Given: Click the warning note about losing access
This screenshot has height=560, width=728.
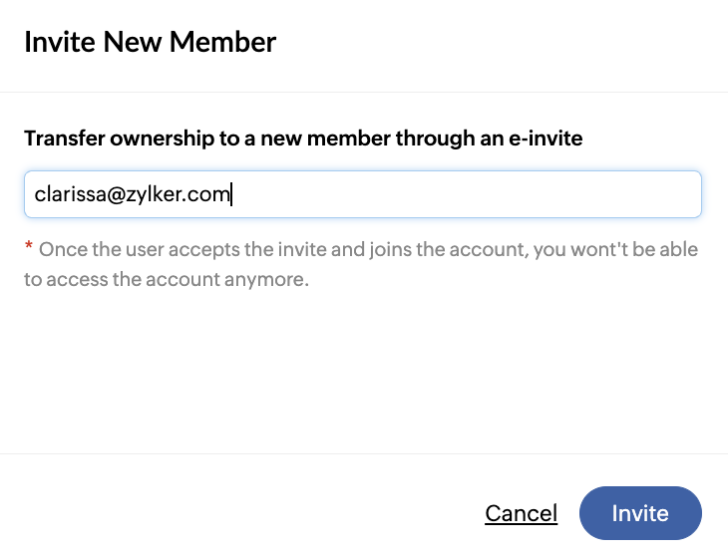Looking at the screenshot, I should pyautogui.click(x=361, y=264).
